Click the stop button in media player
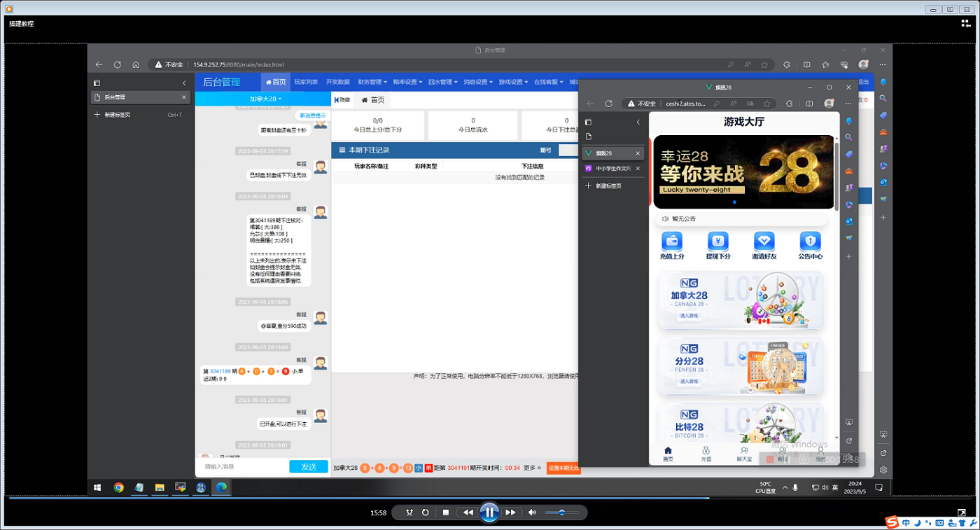 pyautogui.click(x=445, y=512)
